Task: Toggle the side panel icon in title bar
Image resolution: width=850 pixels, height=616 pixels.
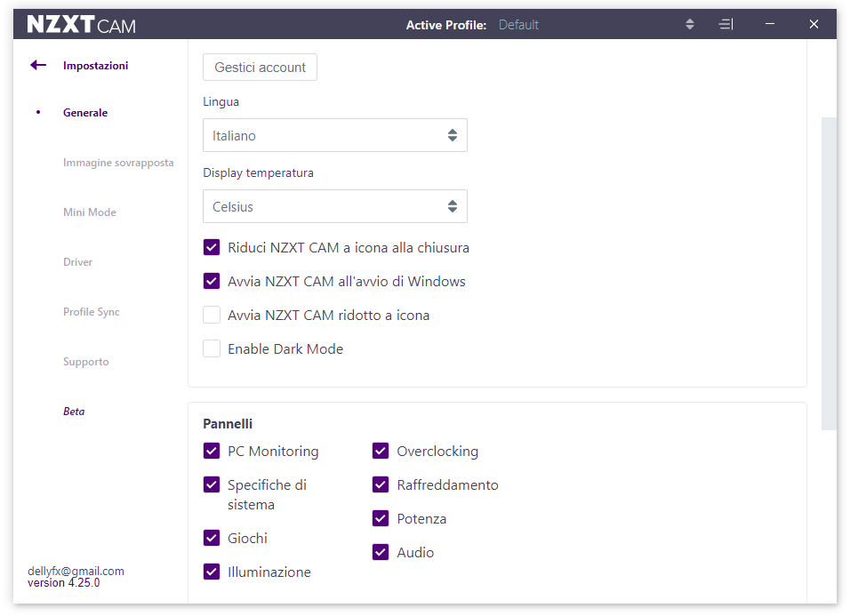Action: point(726,24)
